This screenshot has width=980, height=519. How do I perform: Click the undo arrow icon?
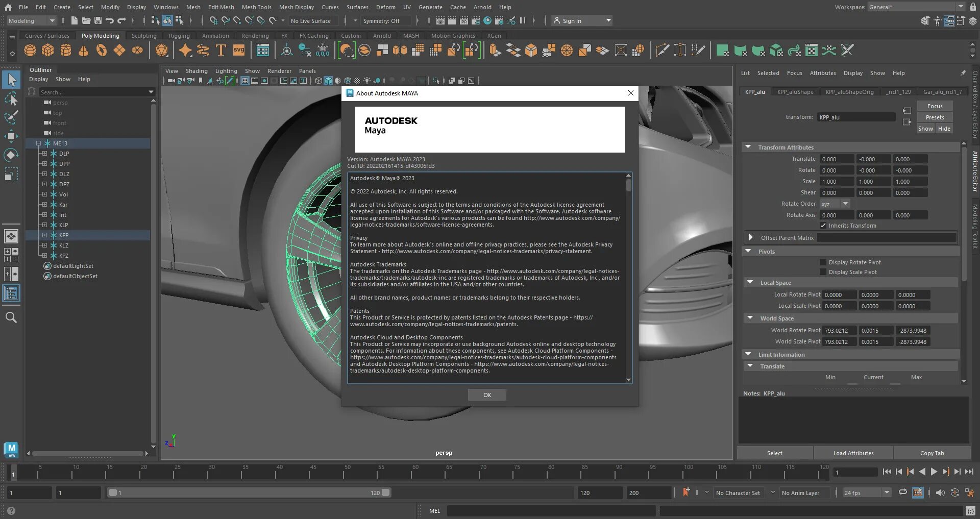[110, 20]
